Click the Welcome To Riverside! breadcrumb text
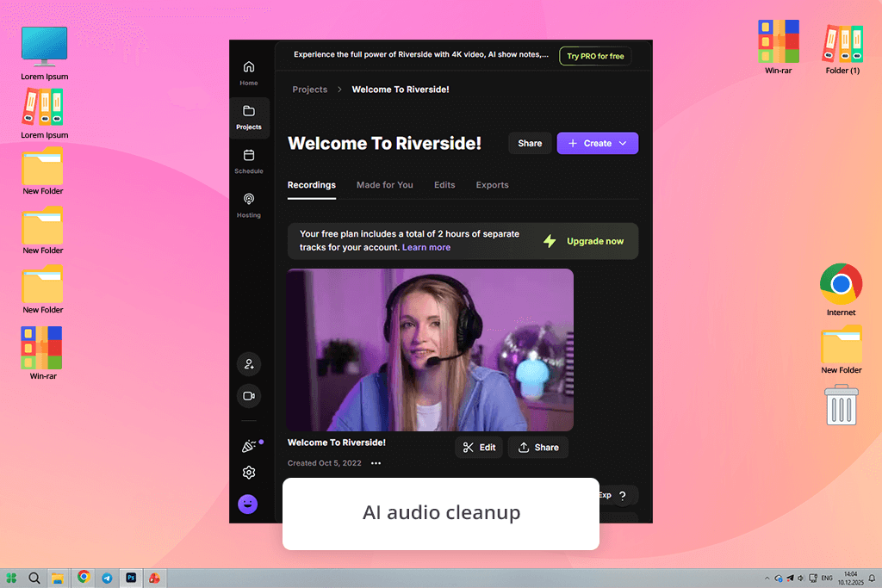Viewport: 882px width, 588px height. click(401, 90)
